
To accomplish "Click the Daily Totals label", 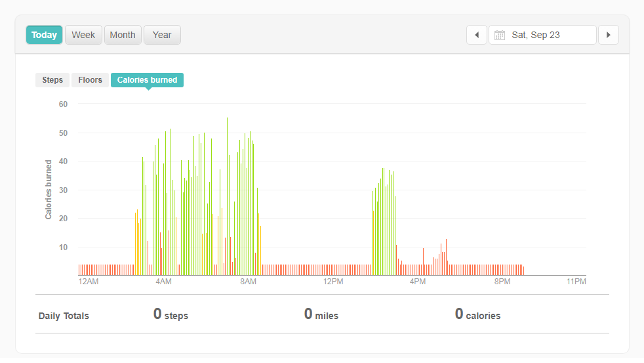I will [x=64, y=316].
